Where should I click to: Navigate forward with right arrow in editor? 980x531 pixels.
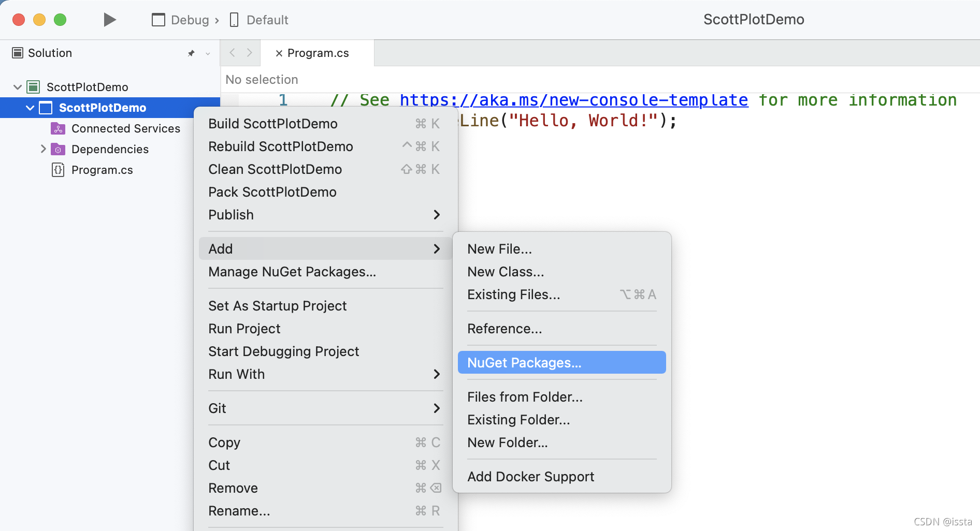pyautogui.click(x=249, y=53)
